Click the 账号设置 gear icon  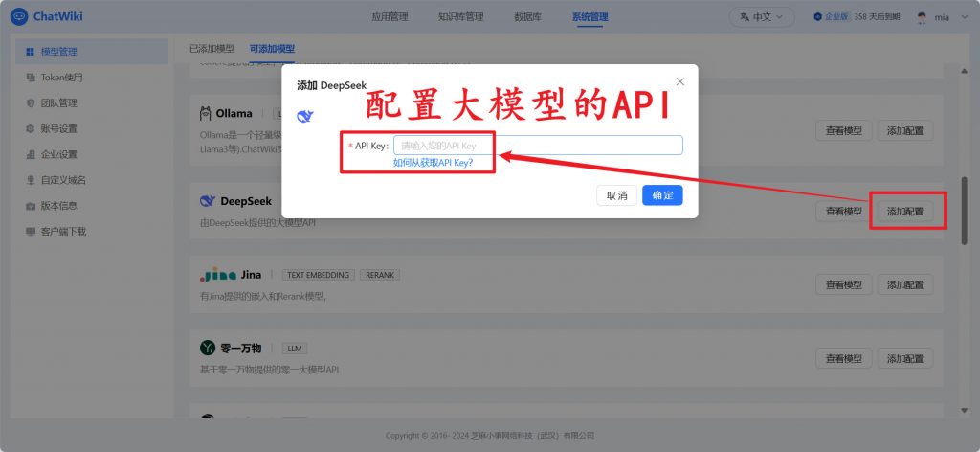click(30, 128)
